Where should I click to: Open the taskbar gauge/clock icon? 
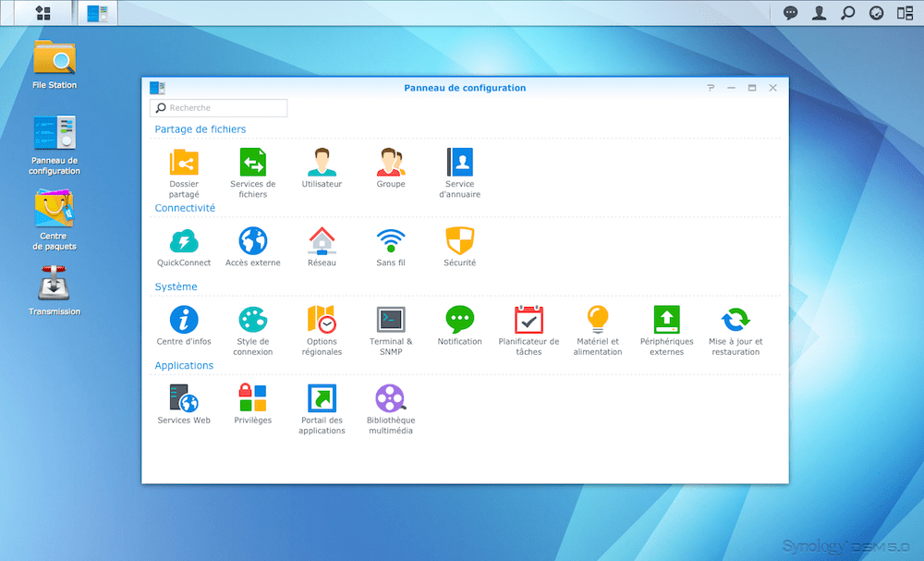pos(876,13)
